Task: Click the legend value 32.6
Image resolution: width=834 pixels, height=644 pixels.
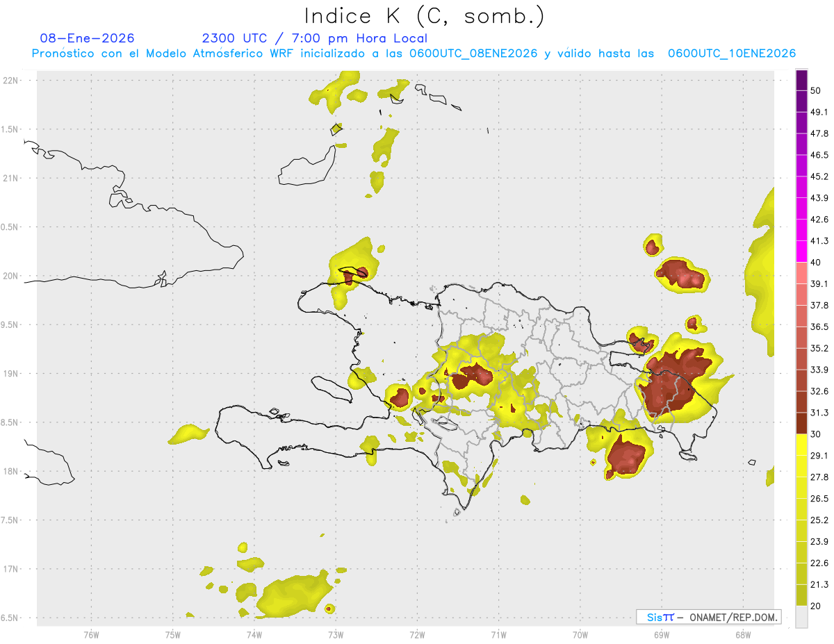Action: pyautogui.click(x=819, y=391)
